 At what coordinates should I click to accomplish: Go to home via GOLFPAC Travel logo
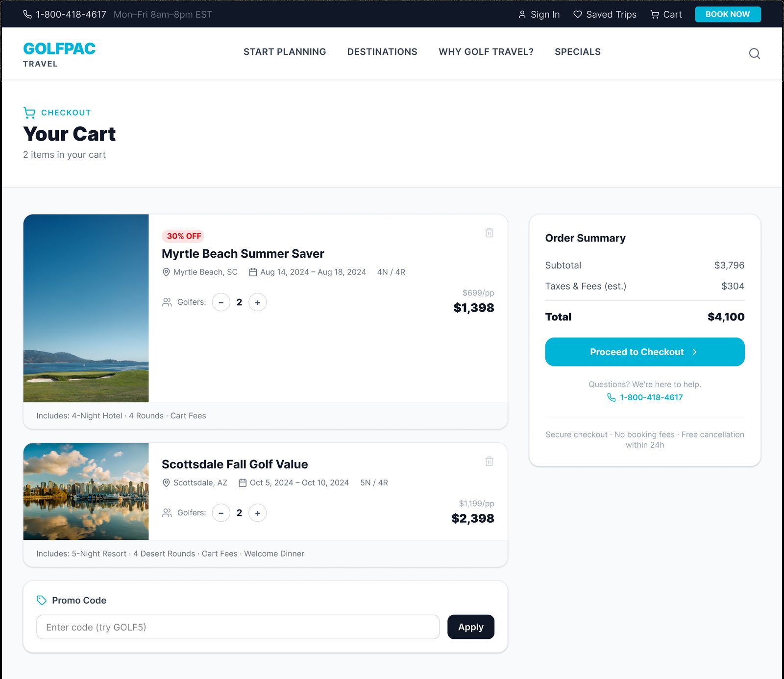point(59,54)
